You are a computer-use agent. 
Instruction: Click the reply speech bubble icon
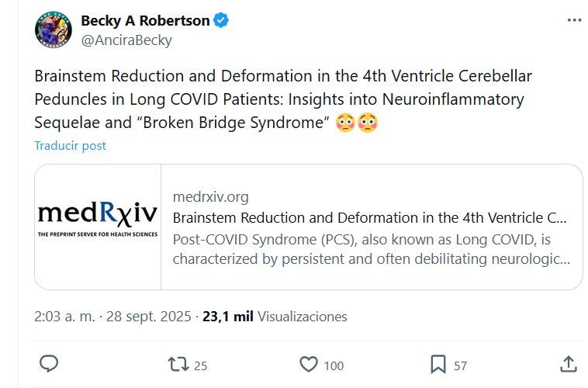[49, 364]
